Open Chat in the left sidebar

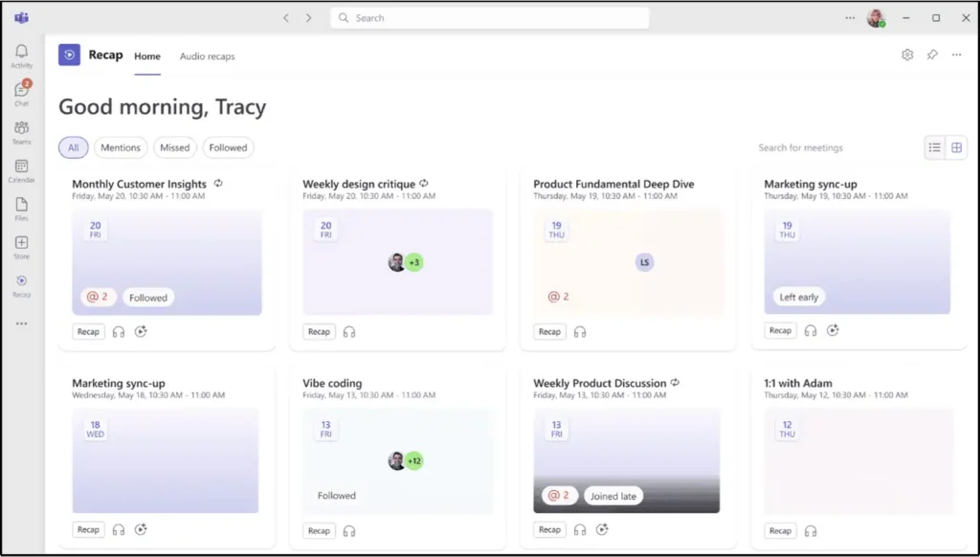pos(21,93)
